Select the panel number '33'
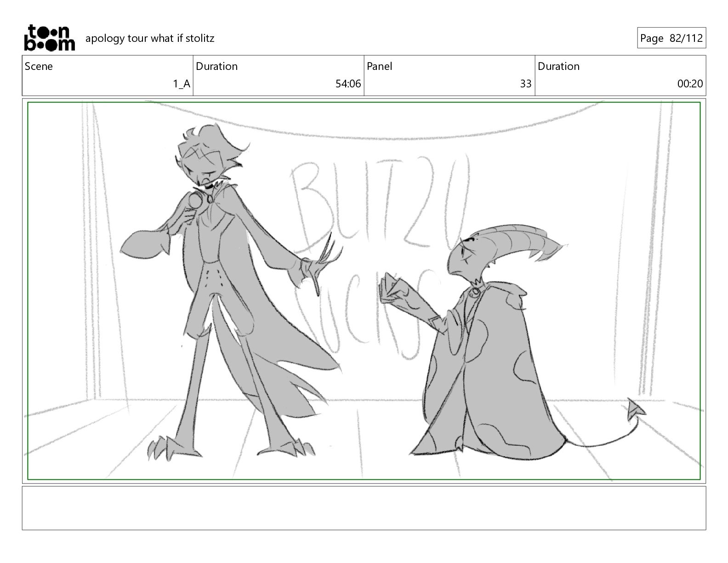This screenshot has height=563, width=728. pyautogui.click(x=525, y=84)
